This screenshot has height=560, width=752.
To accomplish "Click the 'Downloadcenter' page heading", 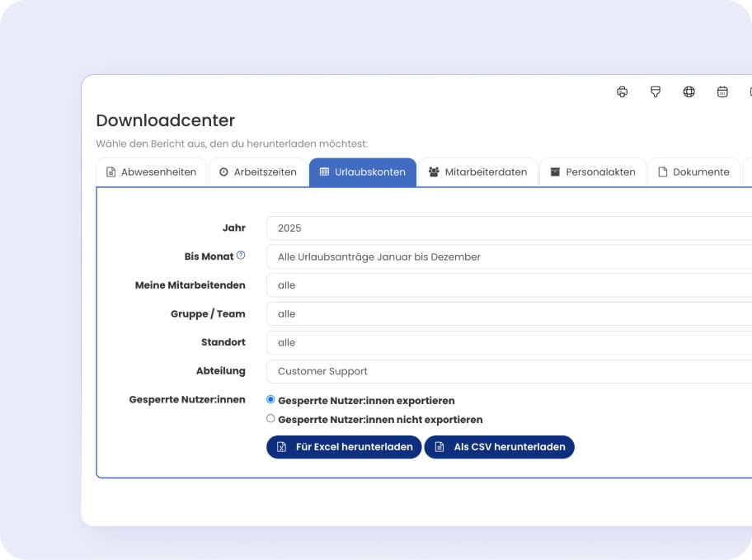I will [166, 120].
